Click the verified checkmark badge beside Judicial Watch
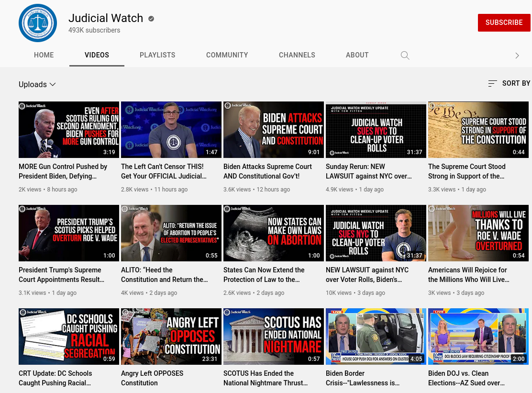 pyautogui.click(x=151, y=19)
